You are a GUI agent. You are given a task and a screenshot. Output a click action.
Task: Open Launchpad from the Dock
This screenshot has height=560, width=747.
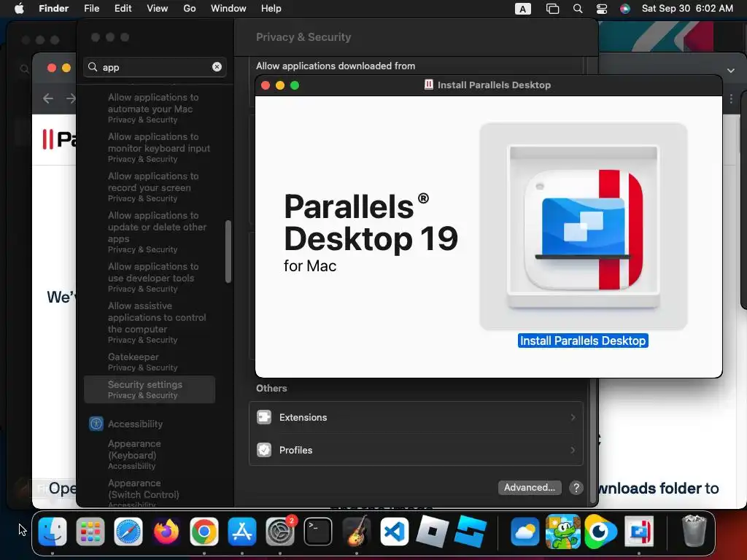point(90,532)
